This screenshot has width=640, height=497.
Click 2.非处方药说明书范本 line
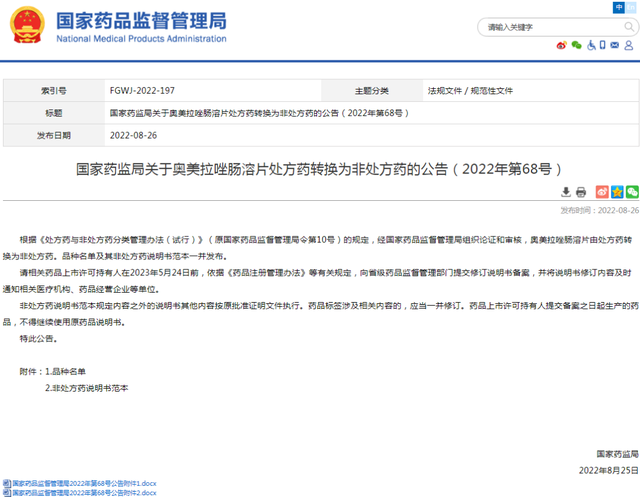tap(87, 388)
